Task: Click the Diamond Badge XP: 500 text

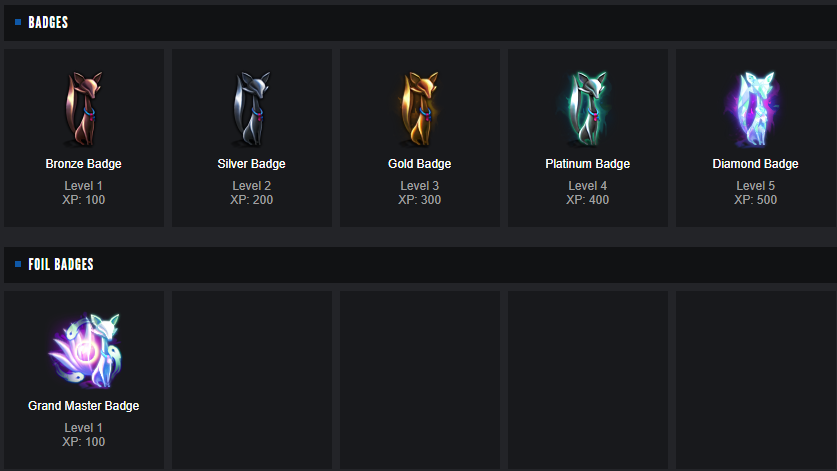Action: tap(756, 200)
